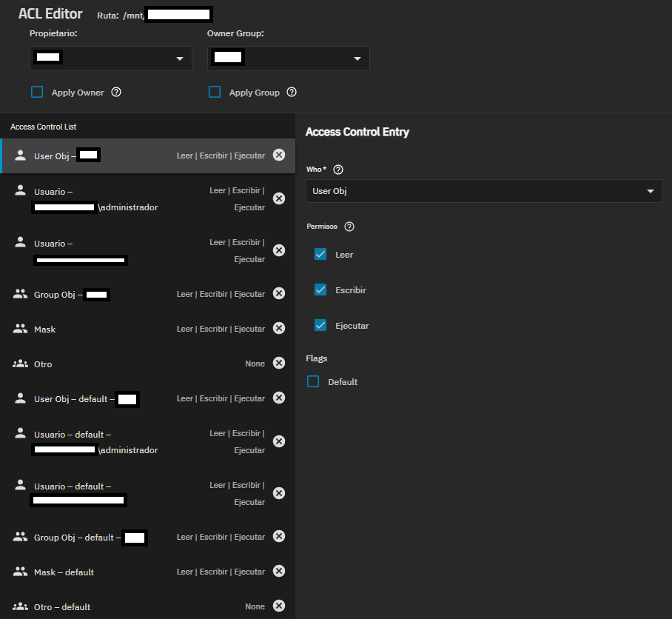Select the Mask – default row
Screen dimensions: 672x619
pos(148,572)
